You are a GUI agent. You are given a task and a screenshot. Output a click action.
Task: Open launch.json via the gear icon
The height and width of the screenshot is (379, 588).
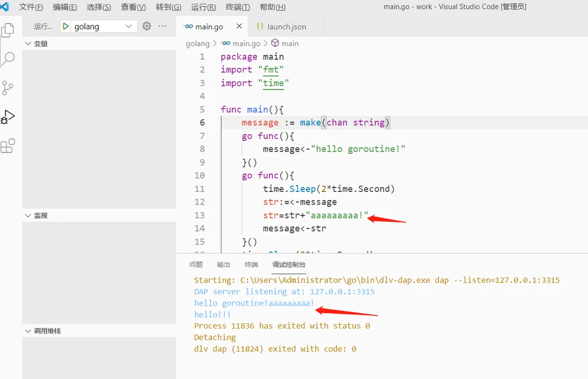point(147,26)
